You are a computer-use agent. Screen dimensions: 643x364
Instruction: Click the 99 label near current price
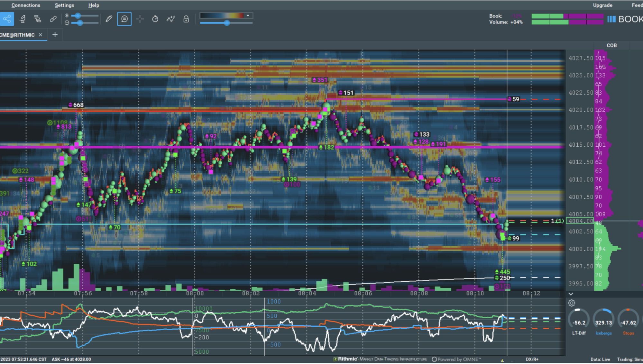[513, 238]
